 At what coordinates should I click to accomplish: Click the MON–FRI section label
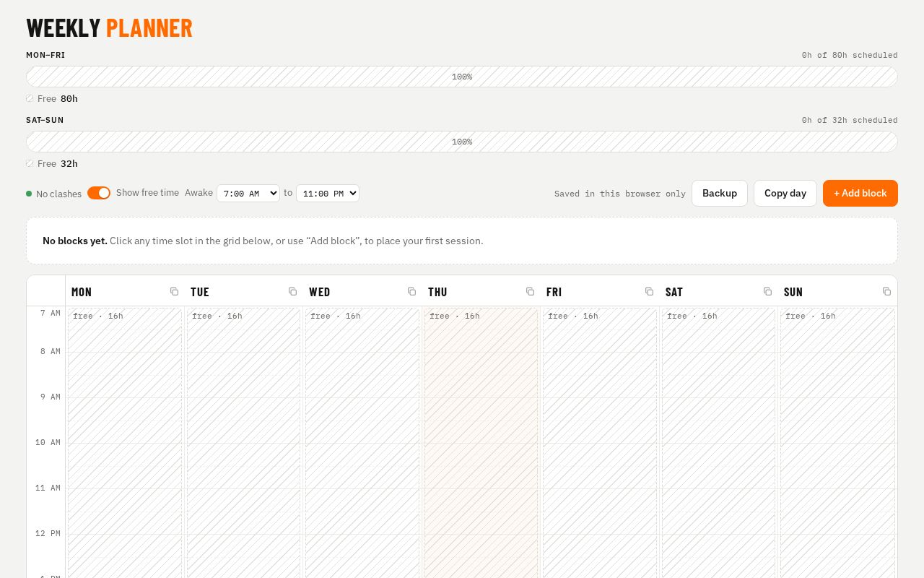coord(45,55)
